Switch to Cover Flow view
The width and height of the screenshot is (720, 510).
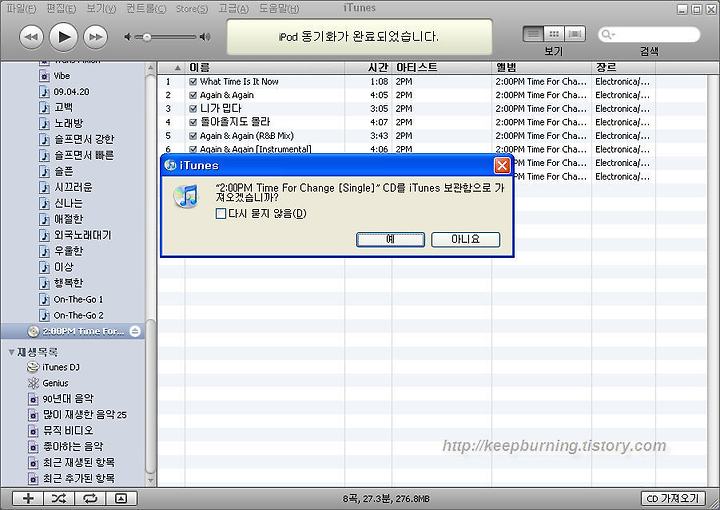pyautogui.click(x=575, y=34)
